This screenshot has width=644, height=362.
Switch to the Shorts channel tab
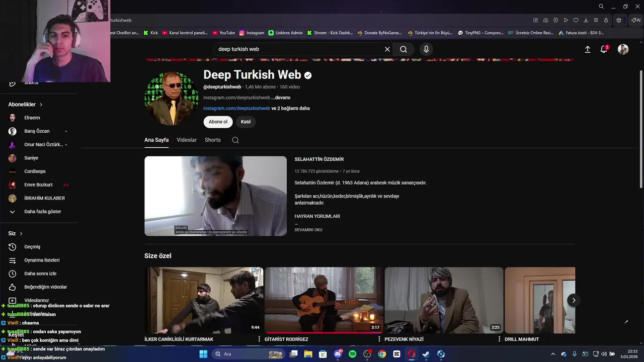pyautogui.click(x=212, y=140)
